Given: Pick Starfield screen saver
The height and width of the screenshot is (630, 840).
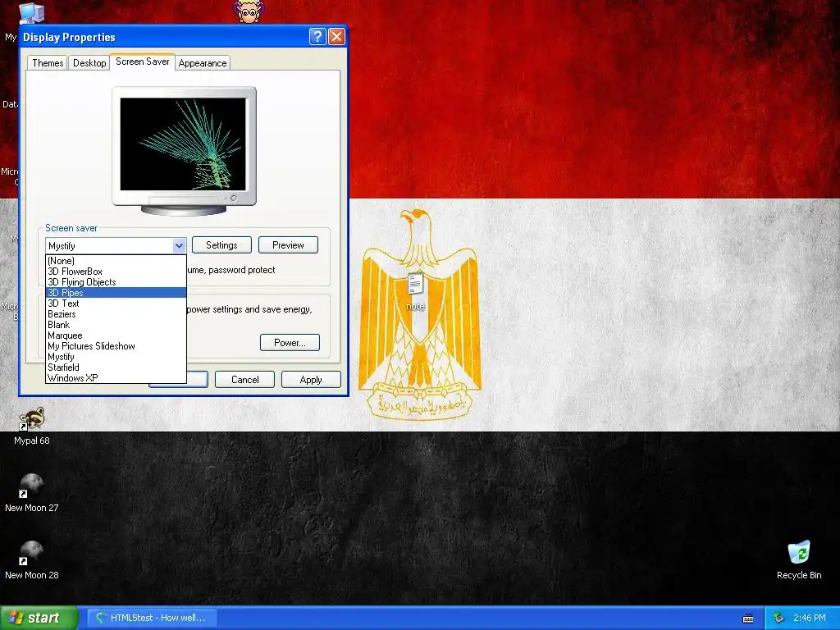Looking at the screenshot, I should 116,367.
